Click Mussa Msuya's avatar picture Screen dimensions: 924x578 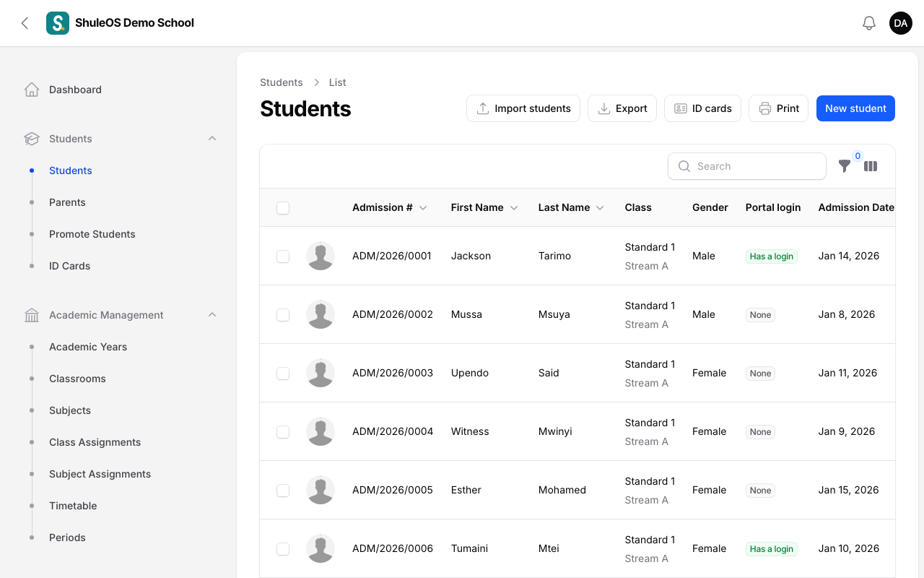(x=321, y=314)
